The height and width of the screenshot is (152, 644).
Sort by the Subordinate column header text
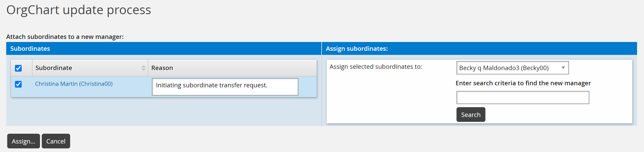pyautogui.click(x=54, y=68)
